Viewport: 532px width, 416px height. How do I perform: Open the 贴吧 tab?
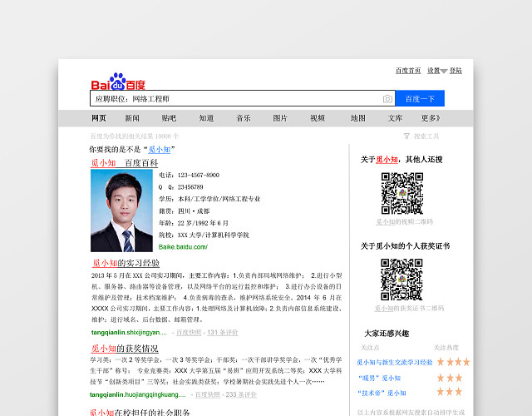click(x=169, y=118)
